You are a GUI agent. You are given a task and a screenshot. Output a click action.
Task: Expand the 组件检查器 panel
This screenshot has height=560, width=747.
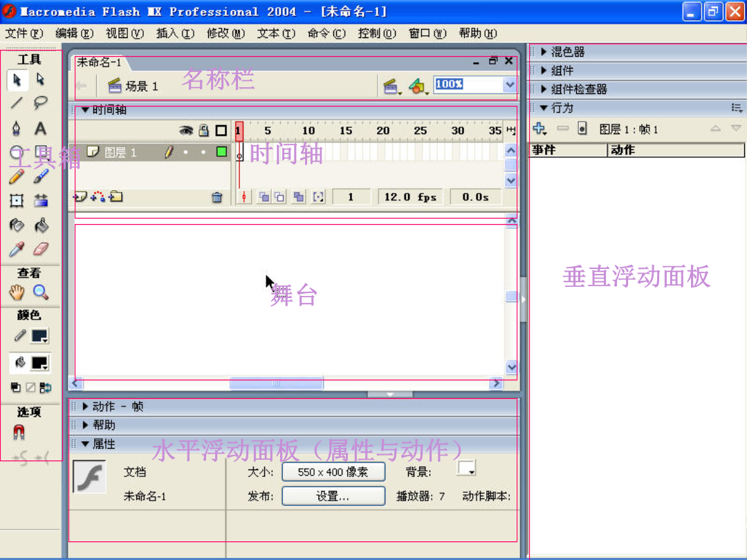(544, 89)
